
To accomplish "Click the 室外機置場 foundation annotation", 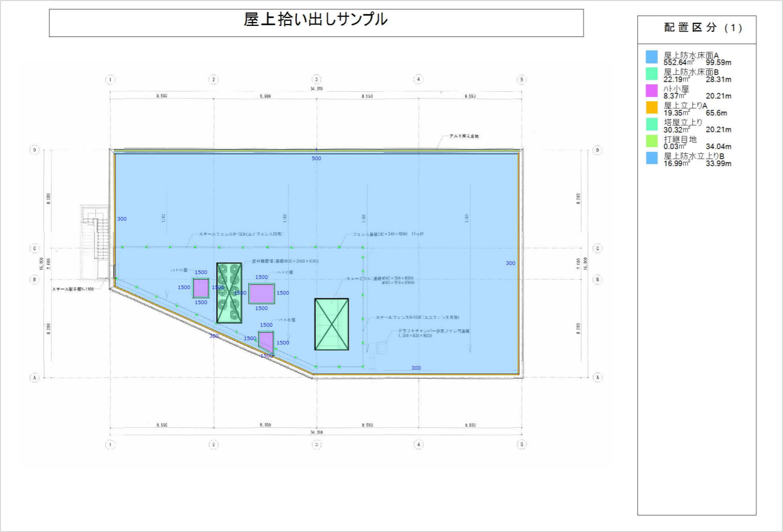I will tap(285, 261).
